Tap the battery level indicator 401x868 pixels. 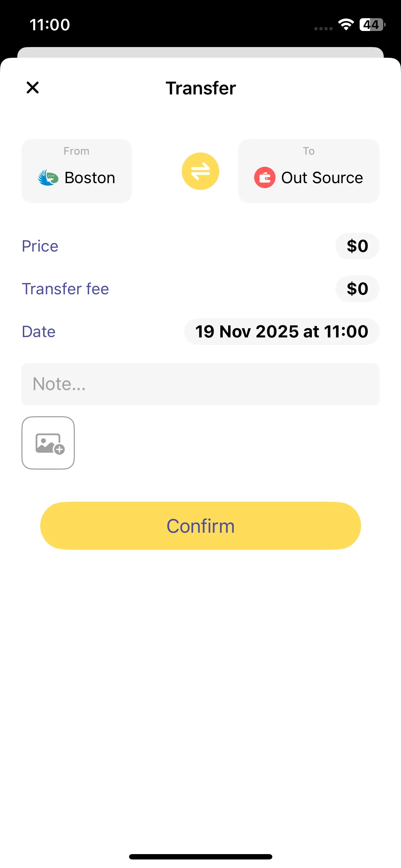(372, 25)
